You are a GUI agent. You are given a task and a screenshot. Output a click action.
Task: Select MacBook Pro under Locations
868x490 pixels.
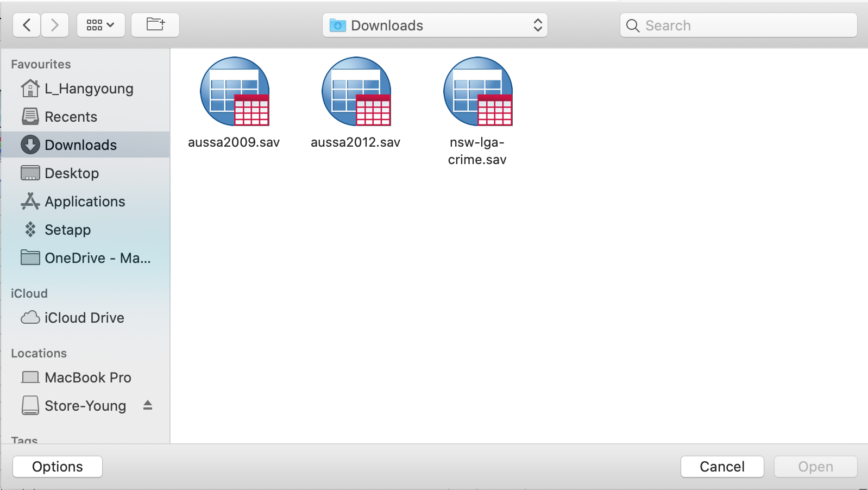click(85, 378)
